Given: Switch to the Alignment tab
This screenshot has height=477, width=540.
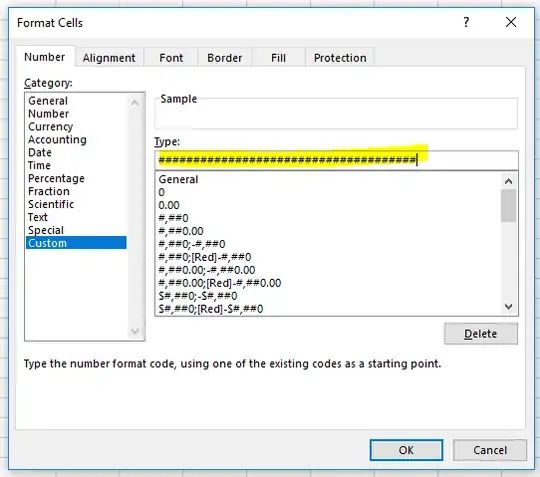Looking at the screenshot, I should click(x=109, y=58).
